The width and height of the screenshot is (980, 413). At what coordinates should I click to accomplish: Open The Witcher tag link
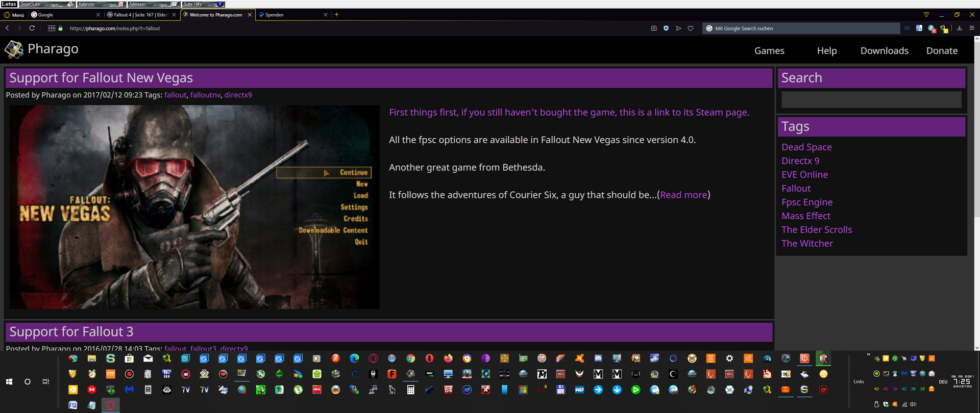(806, 244)
